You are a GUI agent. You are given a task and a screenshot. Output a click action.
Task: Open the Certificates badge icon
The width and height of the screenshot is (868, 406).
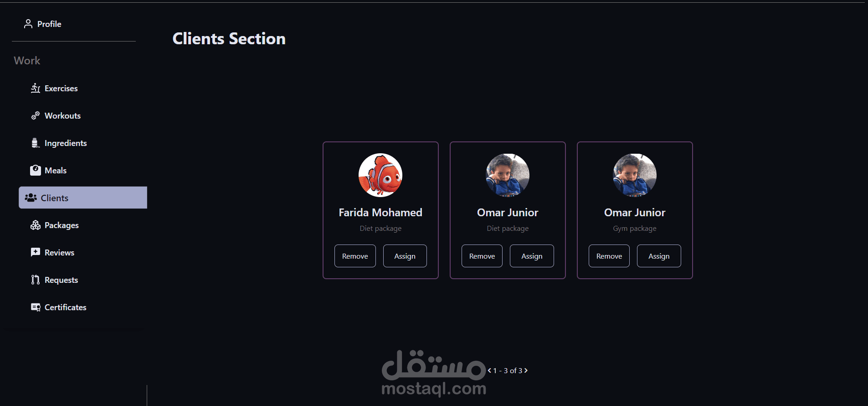click(36, 307)
